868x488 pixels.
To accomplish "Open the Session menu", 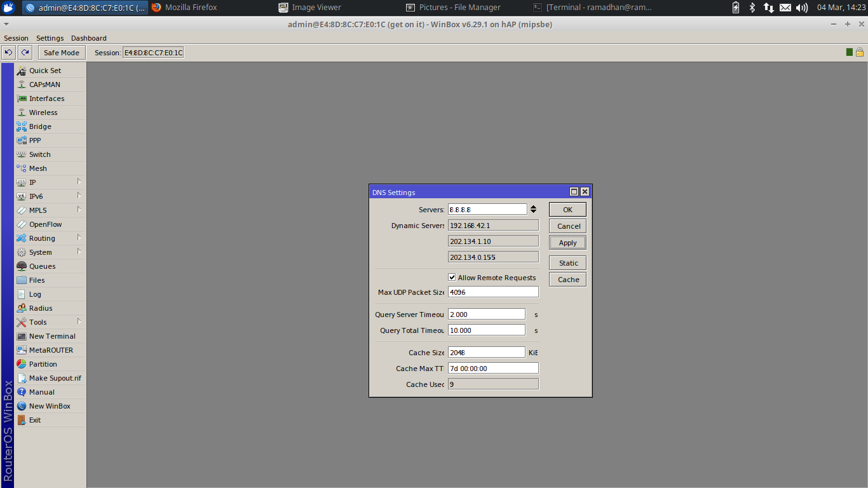I will click(x=16, y=38).
